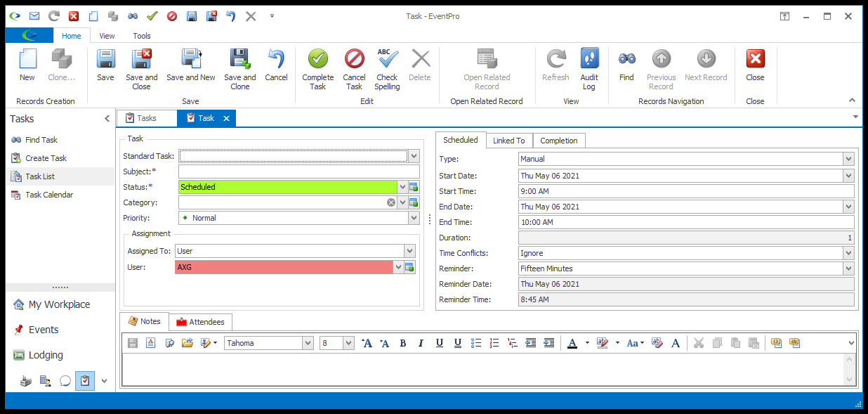
Task: Collapse the Tasks navigation panel
Action: (x=107, y=119)
